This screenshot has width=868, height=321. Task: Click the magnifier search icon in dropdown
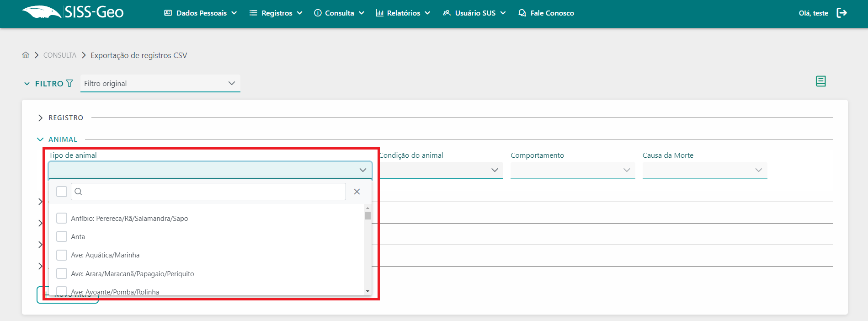pyautogui.click(x=79, y=192)
